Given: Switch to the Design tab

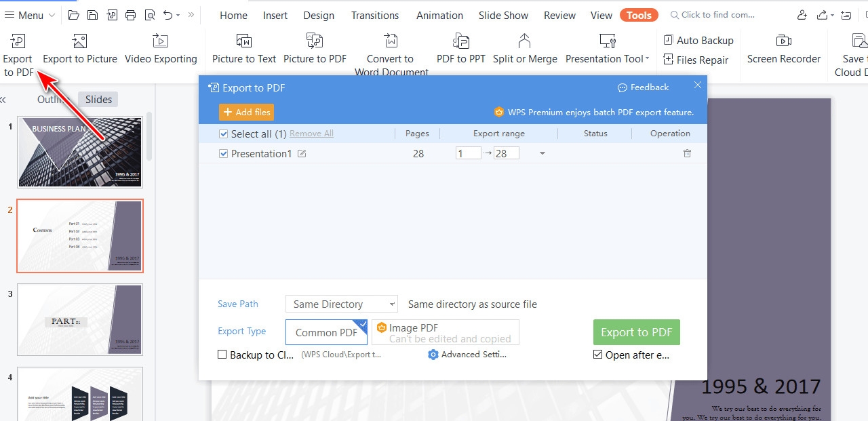Looking at the screenshot, I should pos(319,15).
